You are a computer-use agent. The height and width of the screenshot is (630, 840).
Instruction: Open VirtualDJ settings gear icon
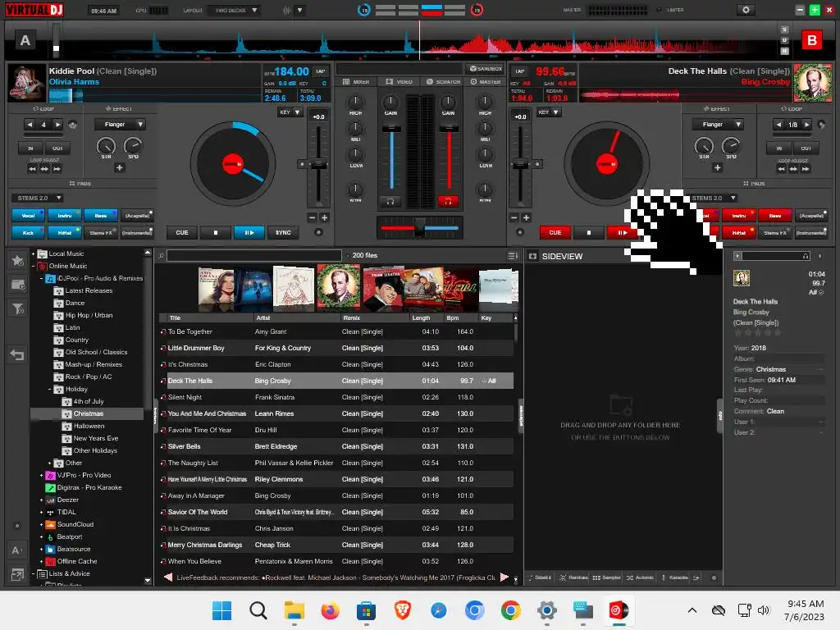pos(745,10)
